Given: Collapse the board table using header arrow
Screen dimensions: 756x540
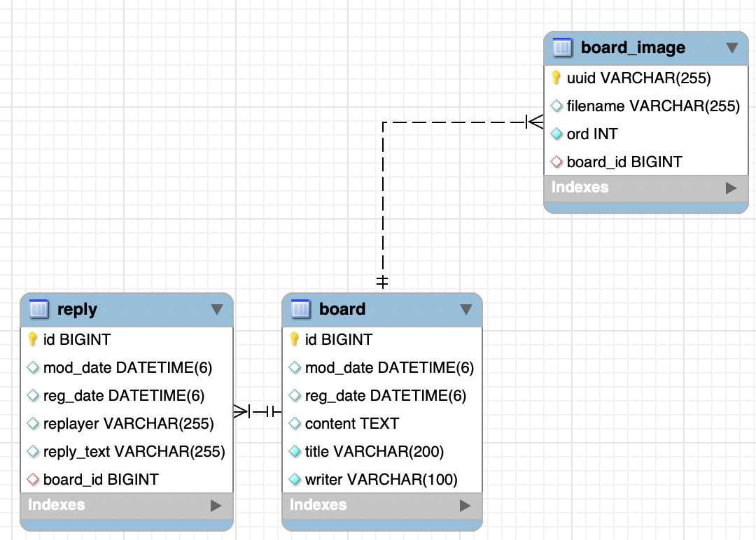Looking at the screenshot, I should [x=466, y=309].
